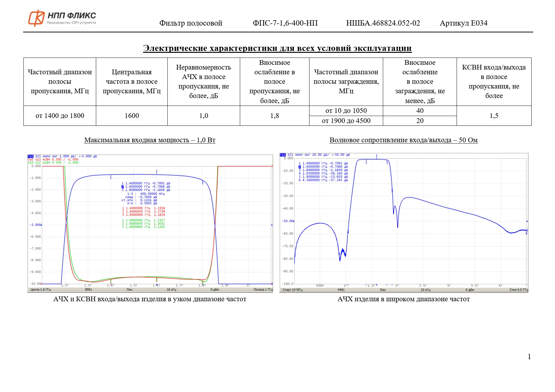Viewport: 555px width, 392px height.
Task: Click the -5.000 reference level marker on left chart
Action: 35,225
